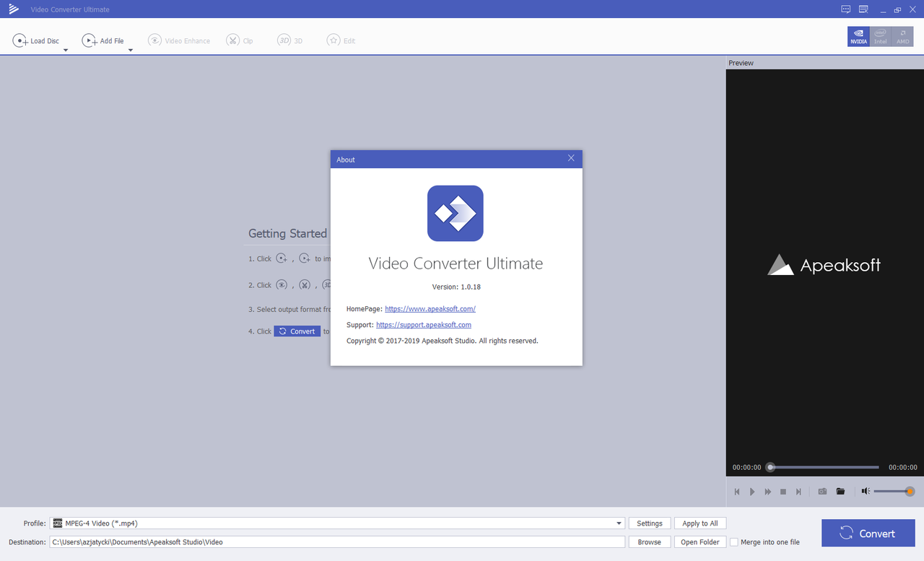Click the Video Converter Ultimate logo in About
Screen dimensions: 924x561
pos(456,213)
